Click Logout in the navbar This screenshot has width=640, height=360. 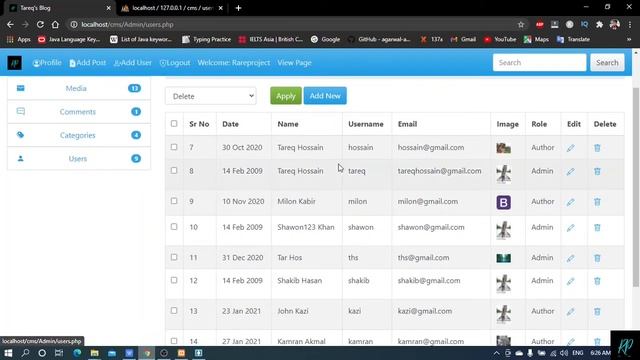coord(175,63)
